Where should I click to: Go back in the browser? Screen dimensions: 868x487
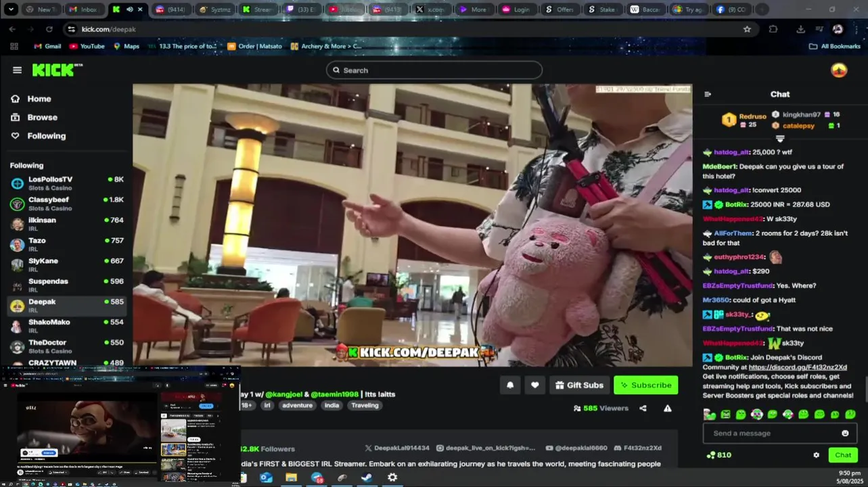[x=12, y=29]
